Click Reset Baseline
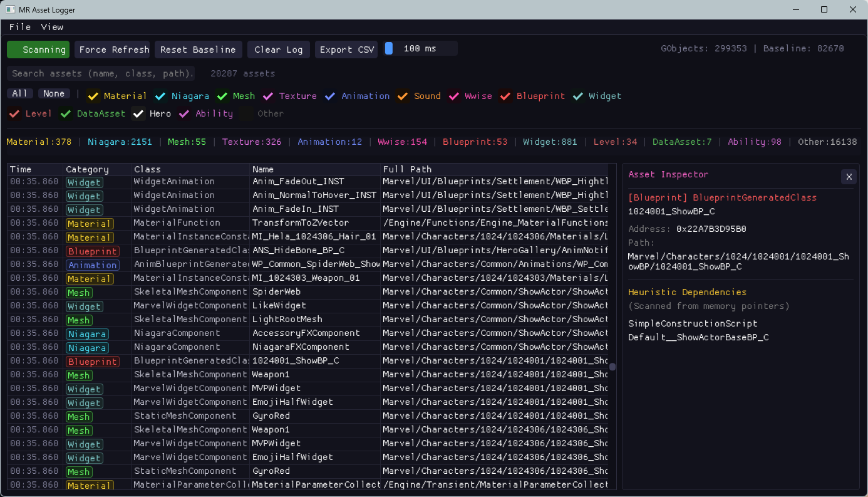Image resolution: width=868 pixels, height=497 pixels. 198,50
